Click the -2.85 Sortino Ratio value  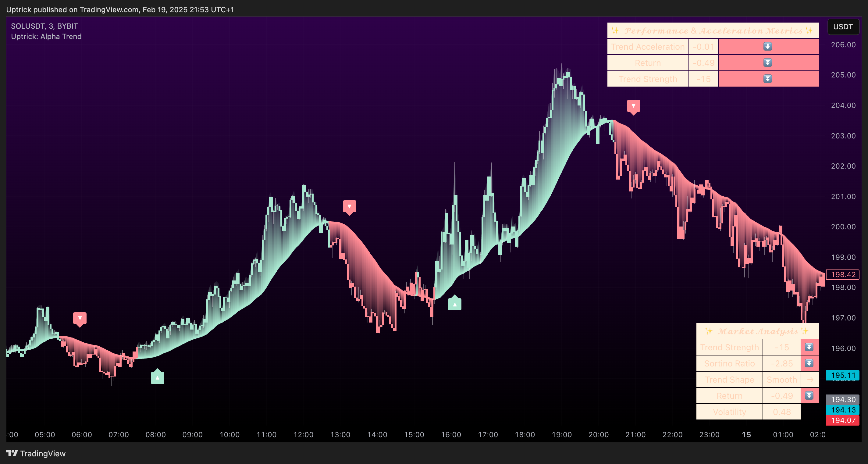pyautogui.click(x=782, y=364)
